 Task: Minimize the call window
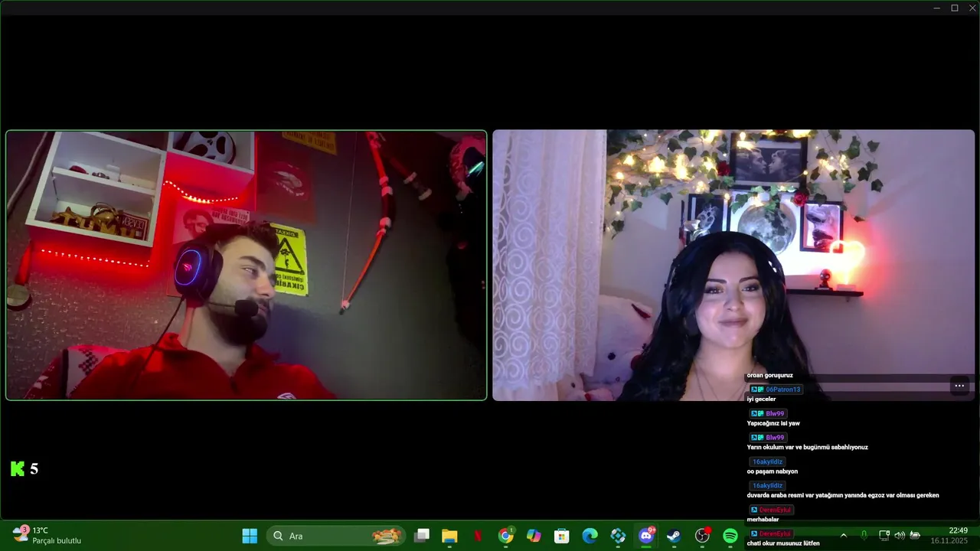[x=937, y=8]
